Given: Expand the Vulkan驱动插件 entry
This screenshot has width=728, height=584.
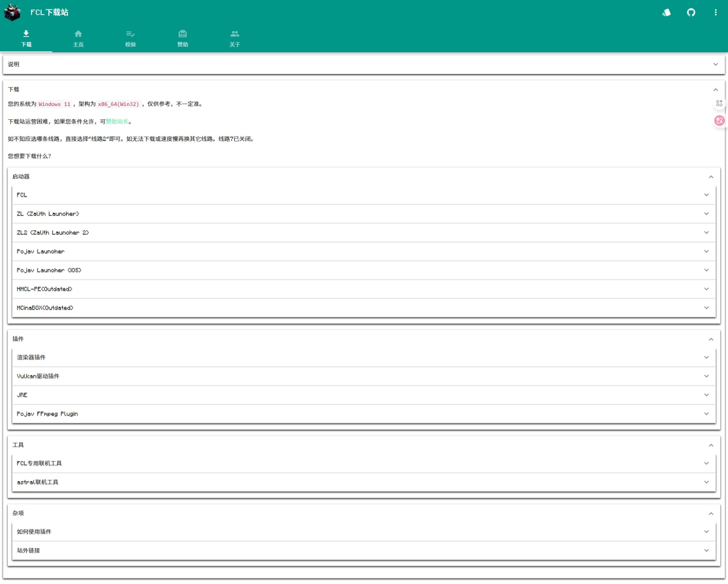Looking at the screenshot, I should [364, 376].
